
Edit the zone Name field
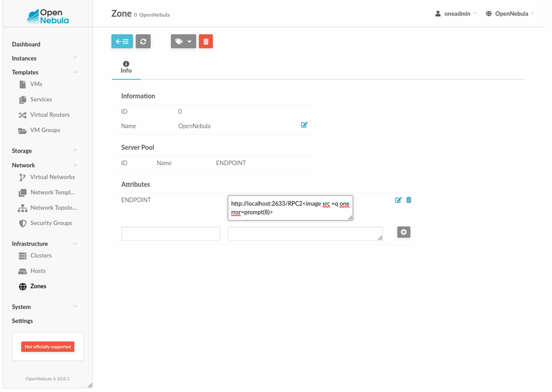point(304,125)
